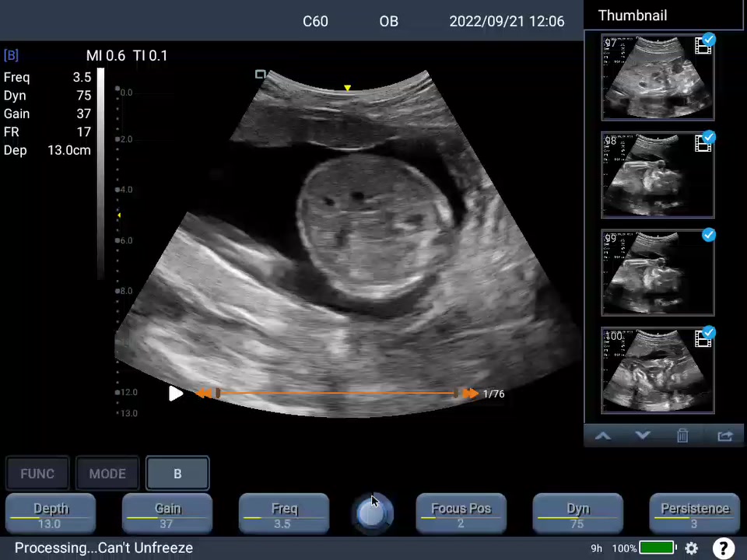Image resolution: width=747 pixels, height=560 pixels.
Task: Select the B mode button
Action: [x=177, y=474]
